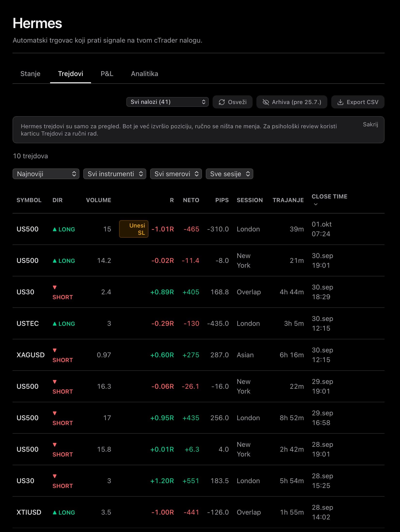Click Unesi SL on the US500 row
Image resolution: width=400 pixels, height=532 pixels.
coord(134,229)
